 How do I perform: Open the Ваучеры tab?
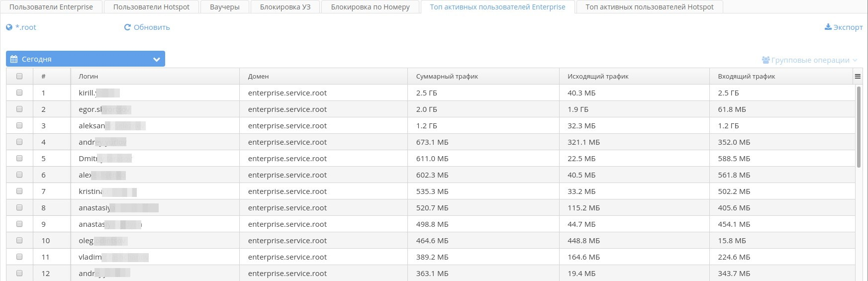[x=224, y=7]
